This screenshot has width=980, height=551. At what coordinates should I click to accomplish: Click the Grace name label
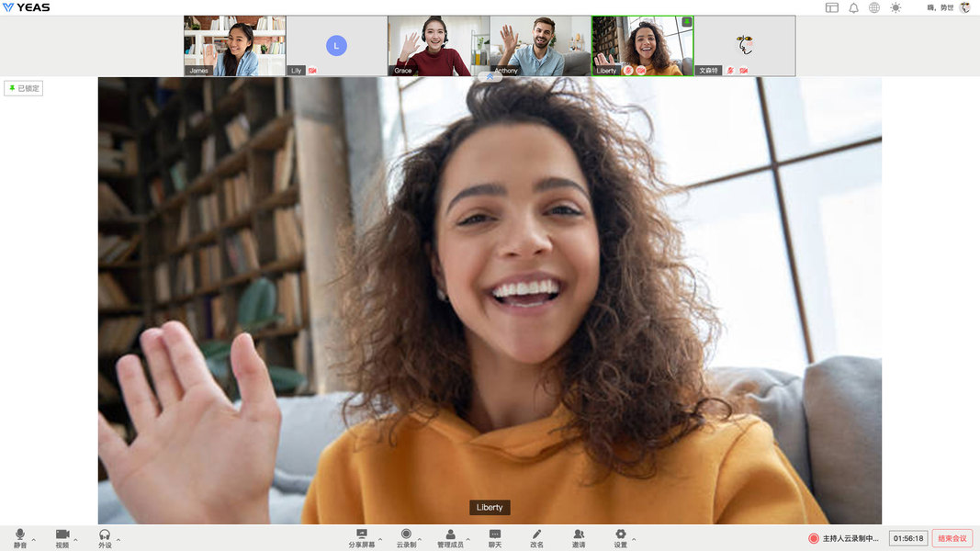point(403,71)
